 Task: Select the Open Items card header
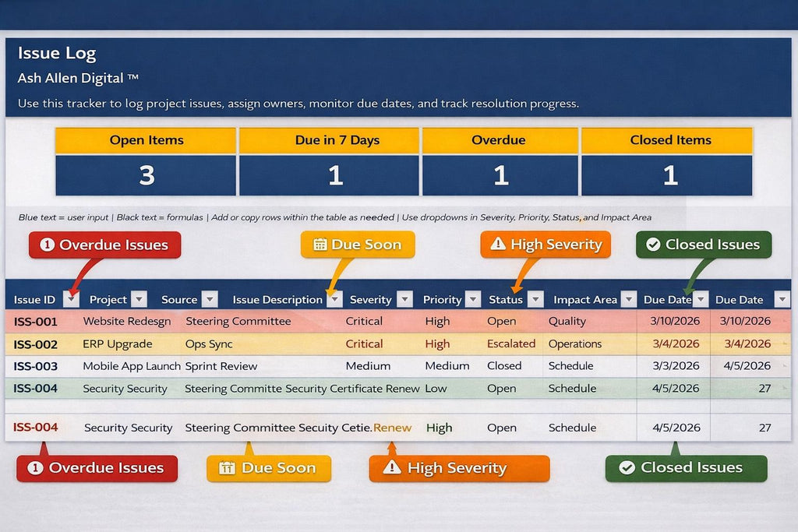tap(146, 140)
